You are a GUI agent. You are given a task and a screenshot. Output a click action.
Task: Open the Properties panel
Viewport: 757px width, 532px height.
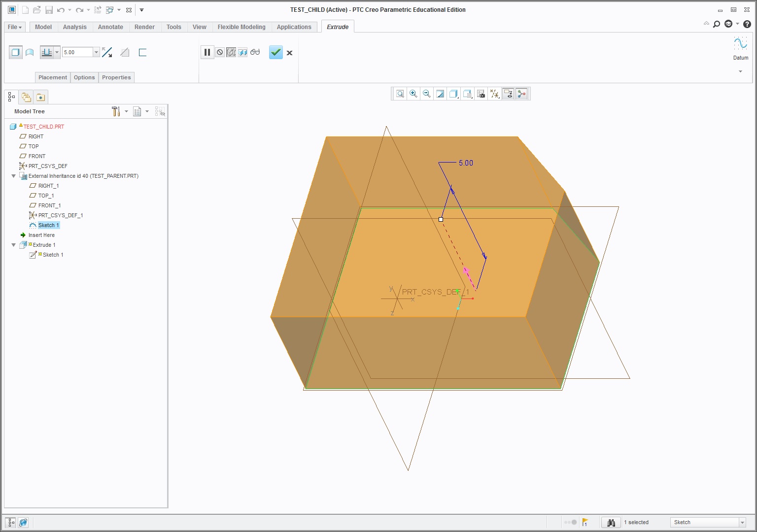[x=116, y=77]
